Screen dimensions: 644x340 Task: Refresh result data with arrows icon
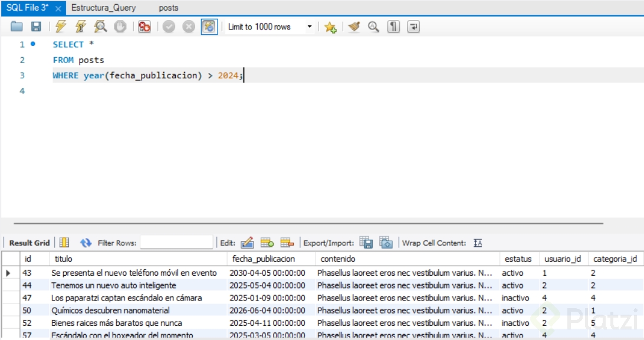86,243
